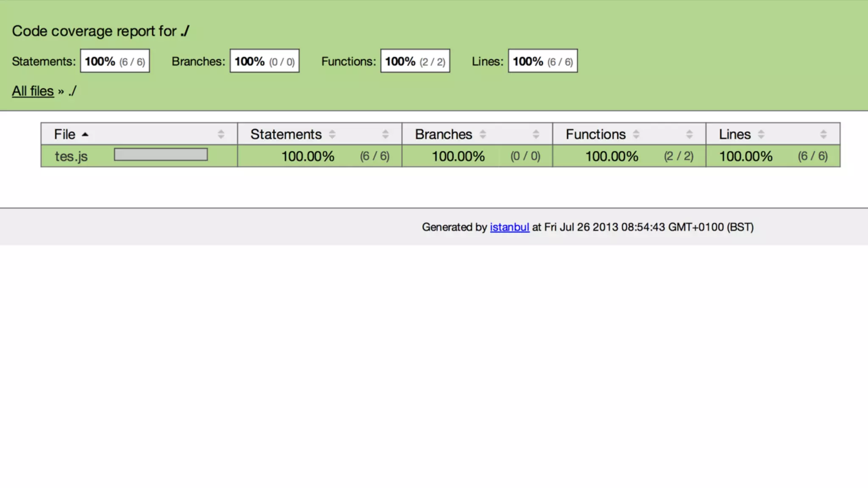This screenshot has height=488, width=868.
Task: Click sort icon next to Statements label
Action: point(332,135)
